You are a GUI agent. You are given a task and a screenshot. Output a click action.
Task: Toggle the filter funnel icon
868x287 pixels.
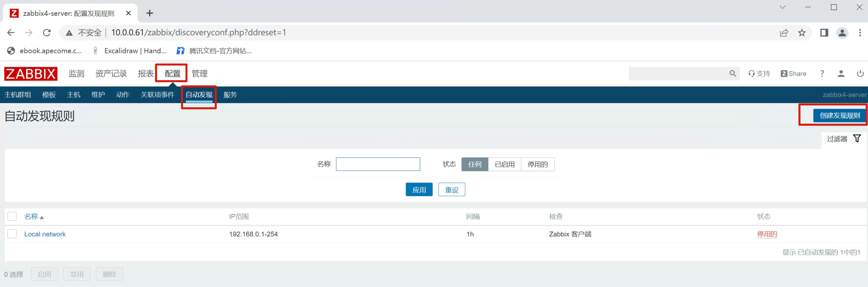(x=857, y=138)
